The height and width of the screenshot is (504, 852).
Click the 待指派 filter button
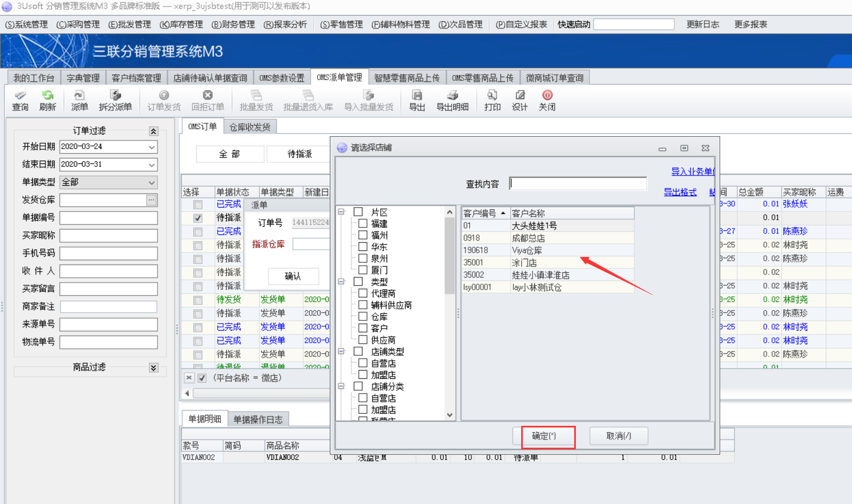click(x=300, y=155)
